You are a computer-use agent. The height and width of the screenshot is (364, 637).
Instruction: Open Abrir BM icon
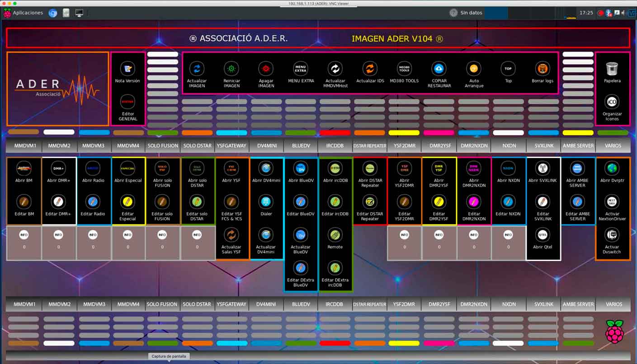[x=24, y=168]
